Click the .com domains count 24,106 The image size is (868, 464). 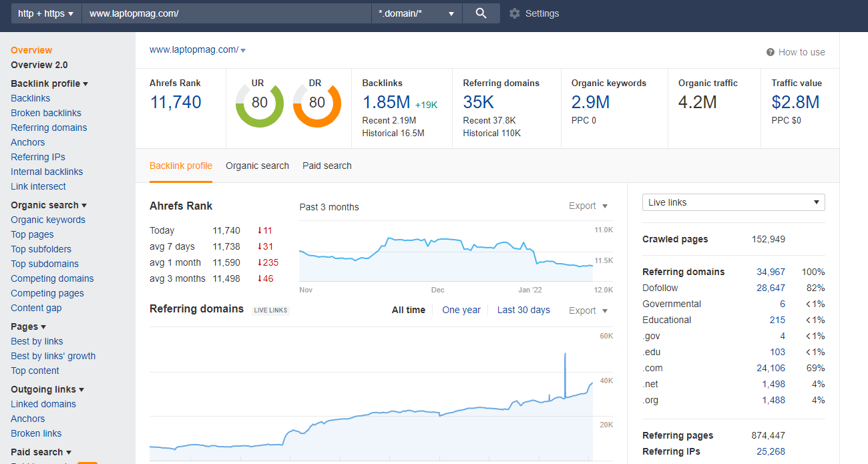(x=771, y=368)
